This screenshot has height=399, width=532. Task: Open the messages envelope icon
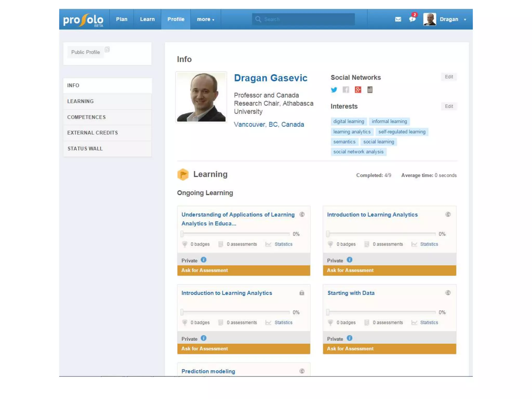[398, 19]
